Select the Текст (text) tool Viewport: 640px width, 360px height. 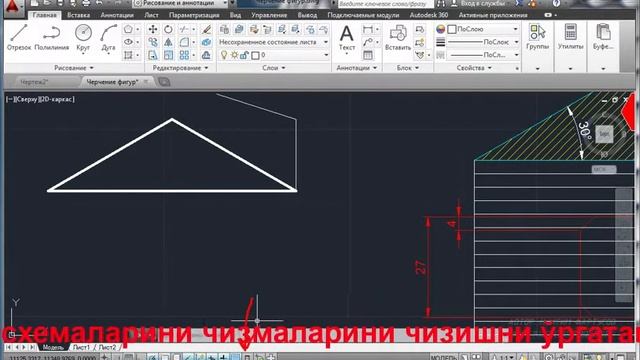(x=347, y=38)
